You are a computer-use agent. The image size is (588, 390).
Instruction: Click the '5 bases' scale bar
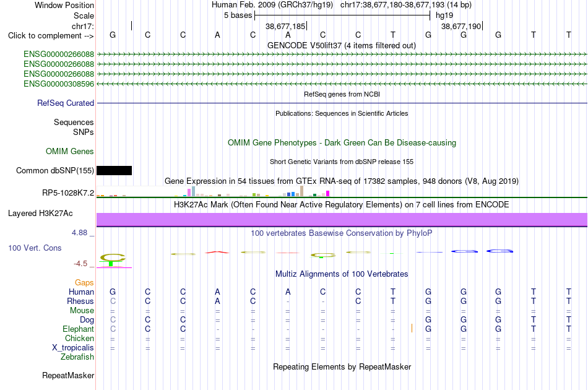(x=342, y=15)
